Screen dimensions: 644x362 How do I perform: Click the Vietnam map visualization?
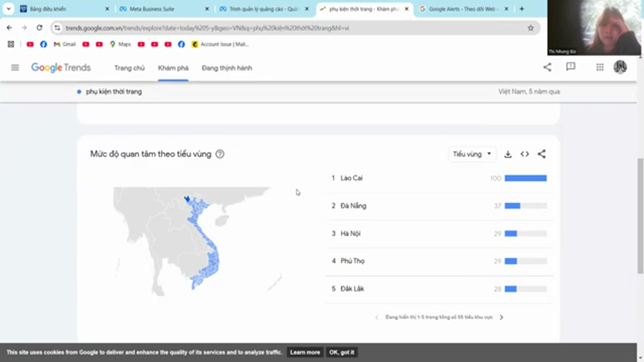[197, 241]
